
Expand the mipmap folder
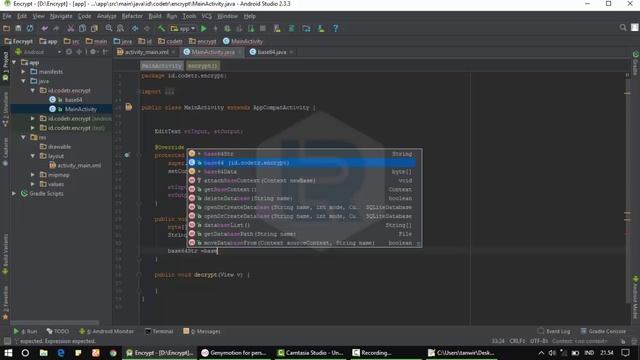click(x=33, y=175)
